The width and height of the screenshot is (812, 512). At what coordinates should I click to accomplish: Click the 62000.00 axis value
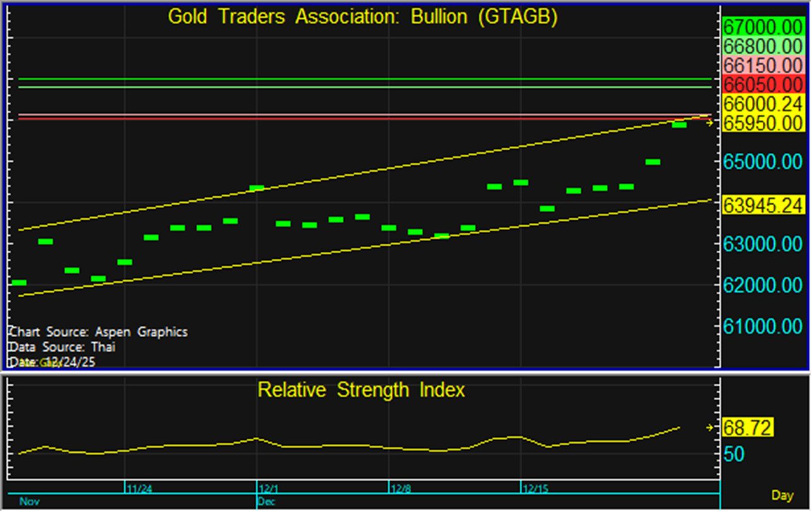click(762, 285)
